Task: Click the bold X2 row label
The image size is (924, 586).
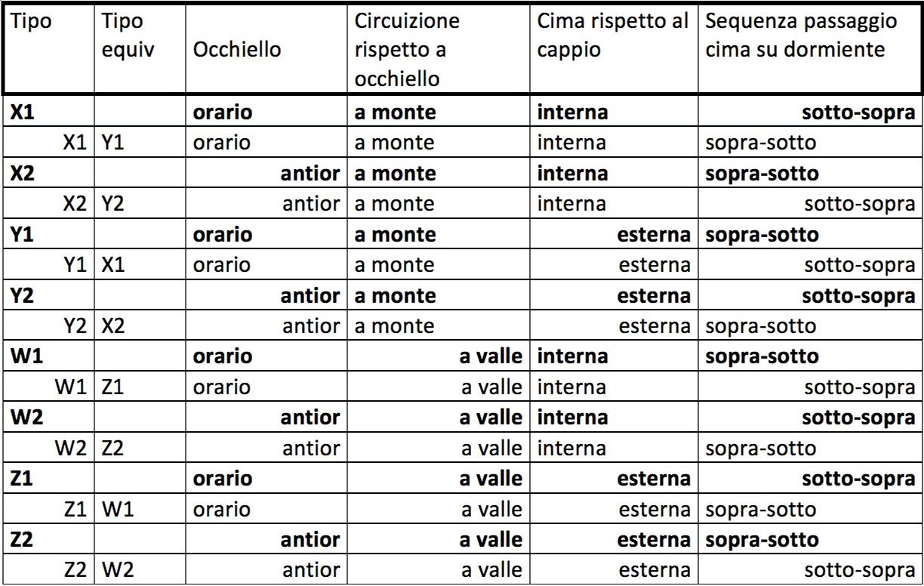Action: 24,174
